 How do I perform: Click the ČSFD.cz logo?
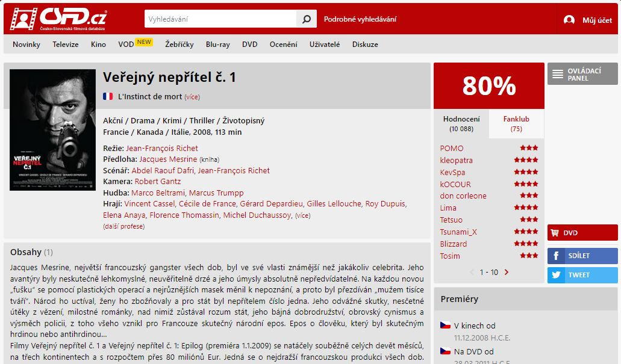(x=58, y=19)
